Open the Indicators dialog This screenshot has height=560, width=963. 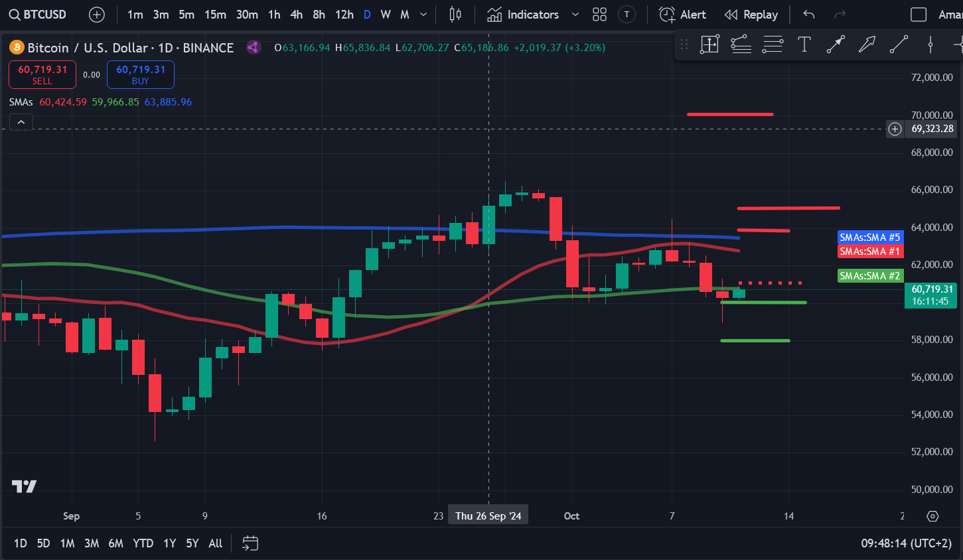coord(523,15)
